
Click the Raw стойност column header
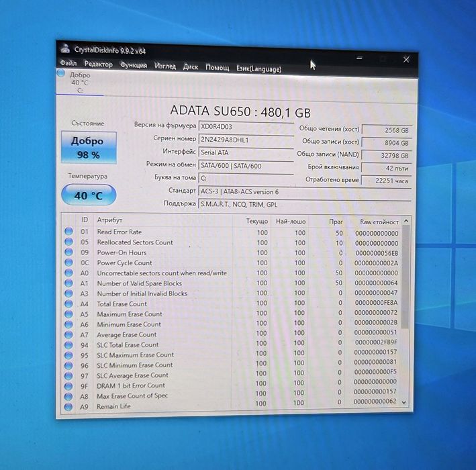pos(379,222)
